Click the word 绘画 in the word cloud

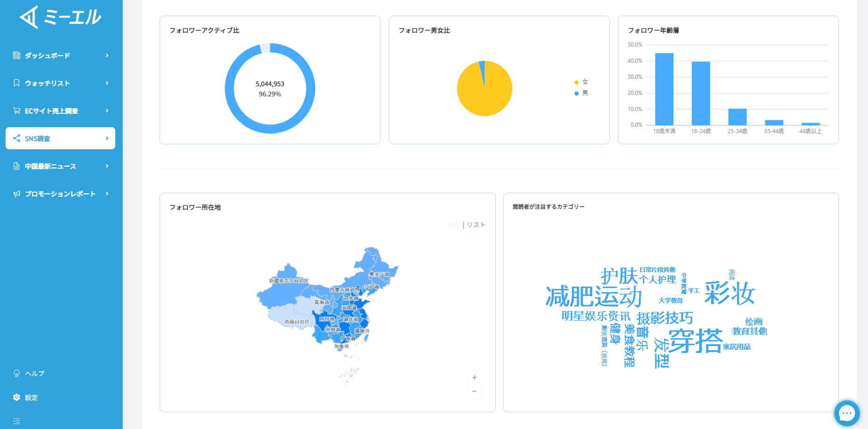pos(754,322)
